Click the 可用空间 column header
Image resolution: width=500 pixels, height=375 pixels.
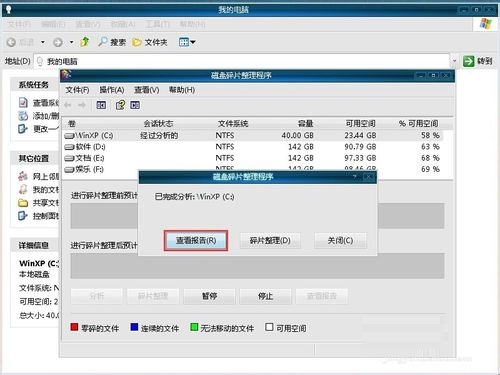point(360,124)
